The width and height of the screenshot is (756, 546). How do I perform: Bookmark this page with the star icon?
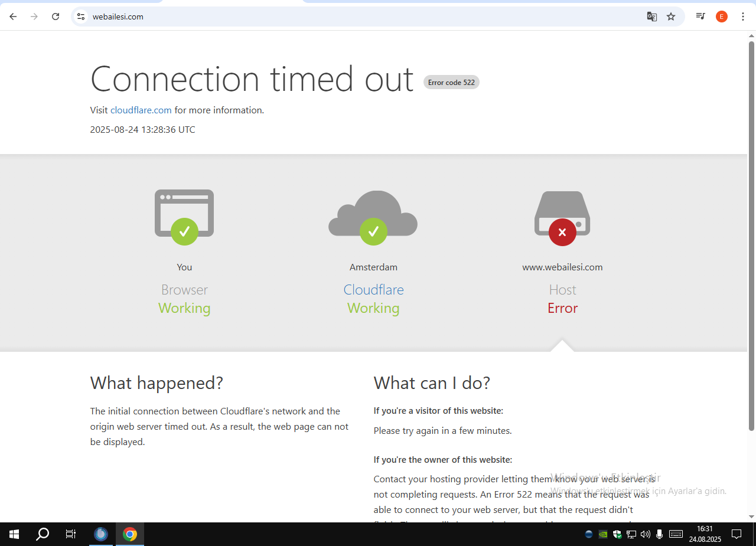pyautogui.click(x=671, y=17)
